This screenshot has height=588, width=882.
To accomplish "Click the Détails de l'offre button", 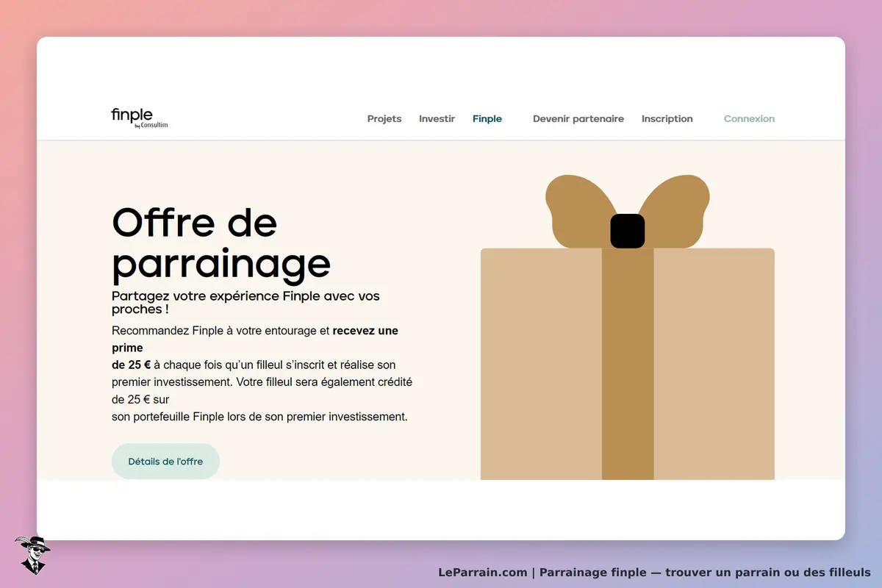I will coord(165,462).
